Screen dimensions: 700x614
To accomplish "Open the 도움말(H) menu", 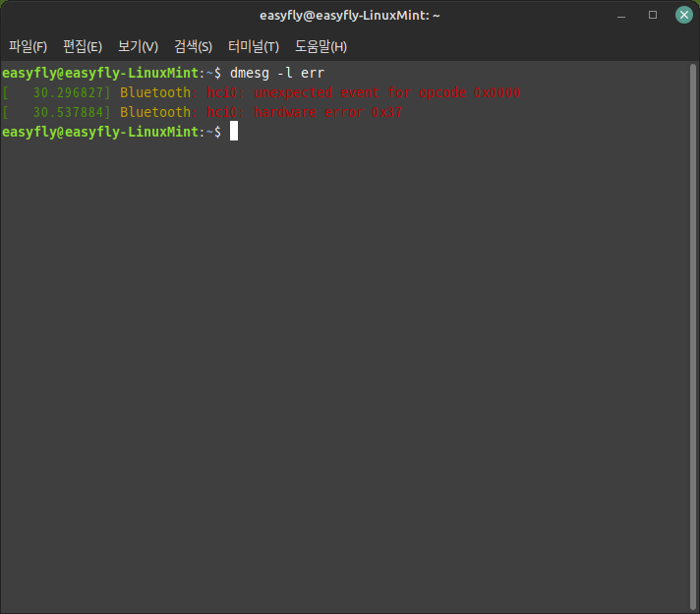I will (x=321, y=46).
